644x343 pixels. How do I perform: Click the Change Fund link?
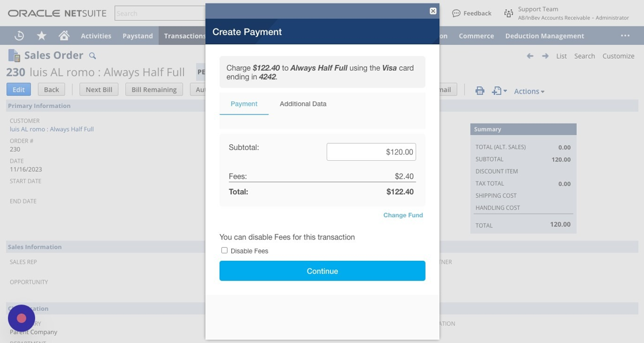click(x=403, y=215)
